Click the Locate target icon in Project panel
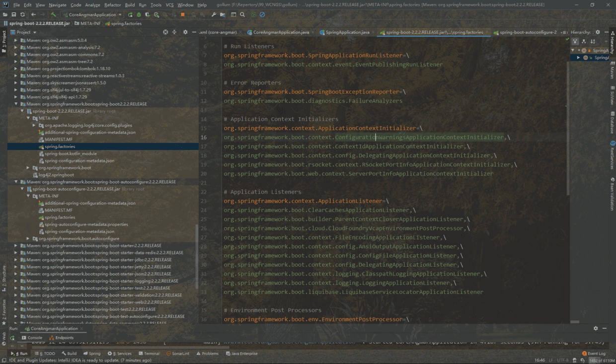This screenshot has height=364, width=616. click(166, 32)
